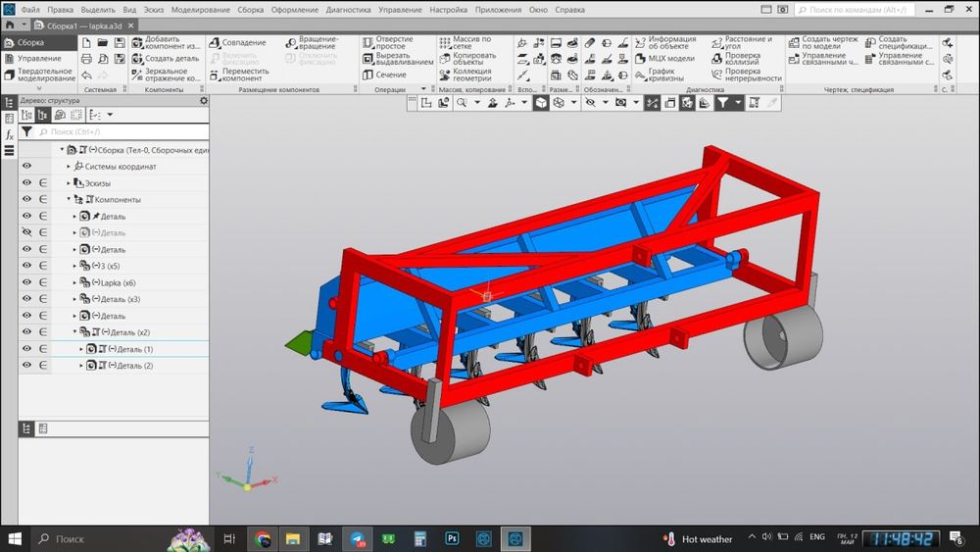Screen dimensions: 980x552
Task: Open Photoshop from the taskbar
Action: coord(452,538)
